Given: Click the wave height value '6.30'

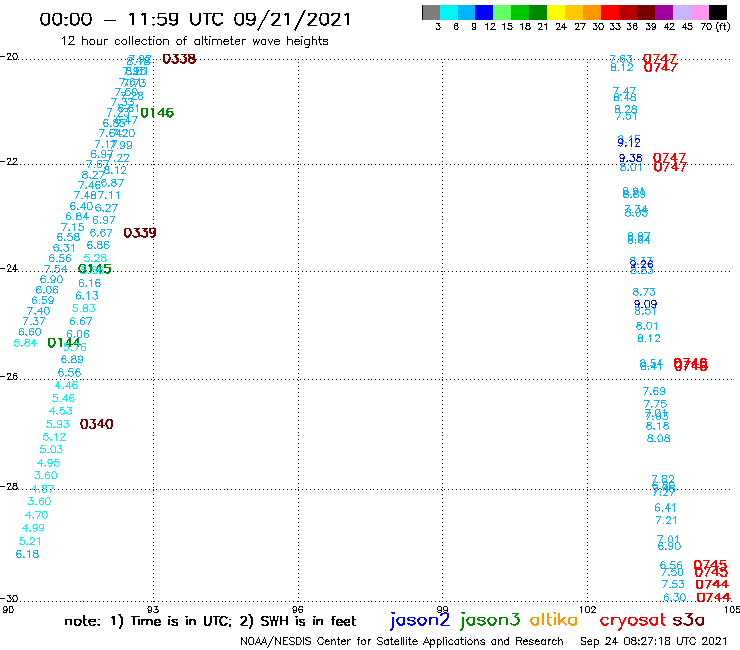Looking at the screenshot, I should coord(675,597).
